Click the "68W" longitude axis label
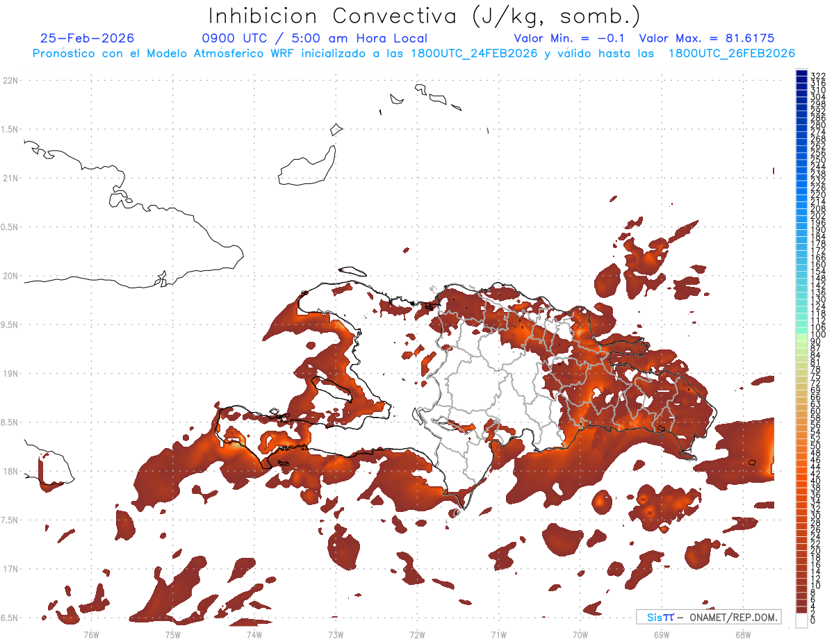The height and width of the screenshot is (644, 834). (x=743, y=634)
